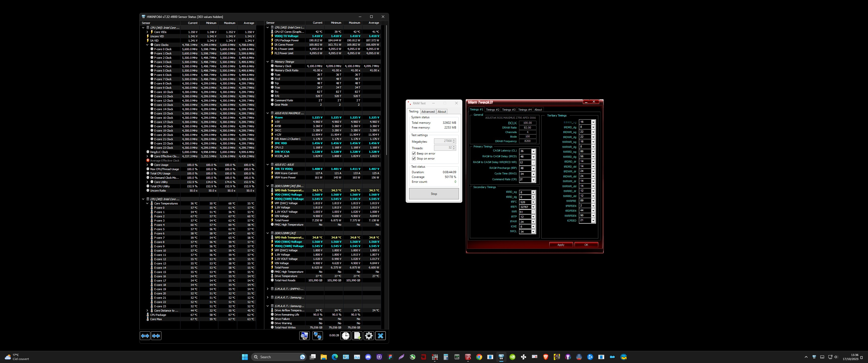This screenshot has width=868, height=363.
Task: Click the blue X close sensors icon
Action: pos(381,336)
